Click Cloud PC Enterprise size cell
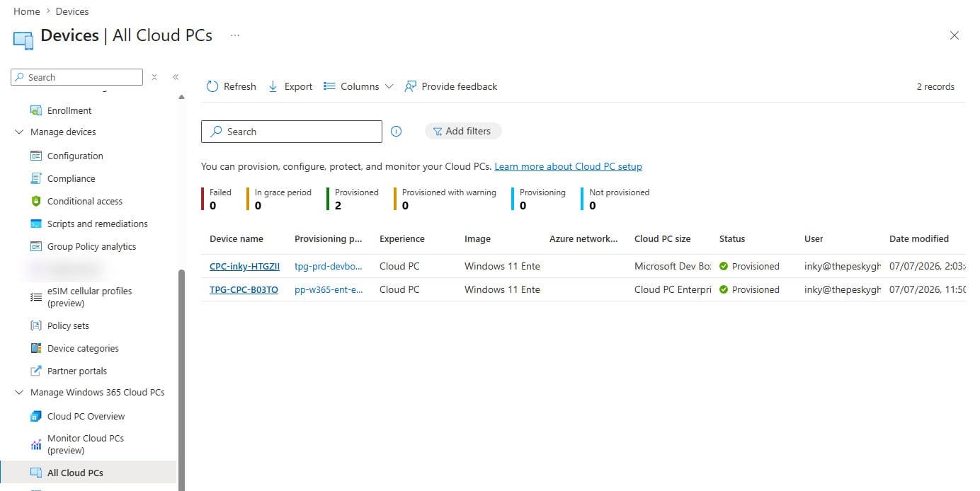Screen dimensions: 980x491 click(673, 289)
